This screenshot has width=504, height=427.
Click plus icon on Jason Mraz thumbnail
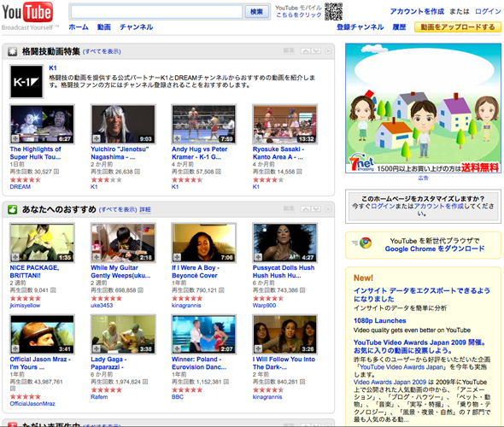tap(15, 348)
